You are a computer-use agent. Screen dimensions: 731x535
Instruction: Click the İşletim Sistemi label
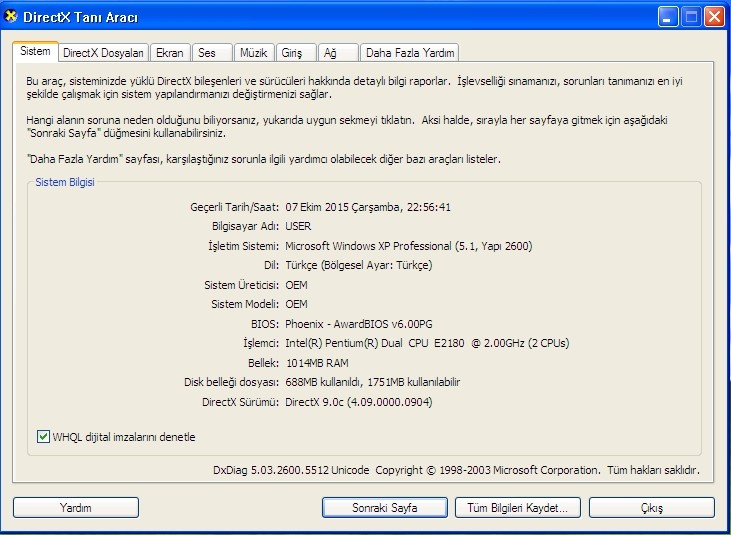pyautogui.click(x=244, y=246)
